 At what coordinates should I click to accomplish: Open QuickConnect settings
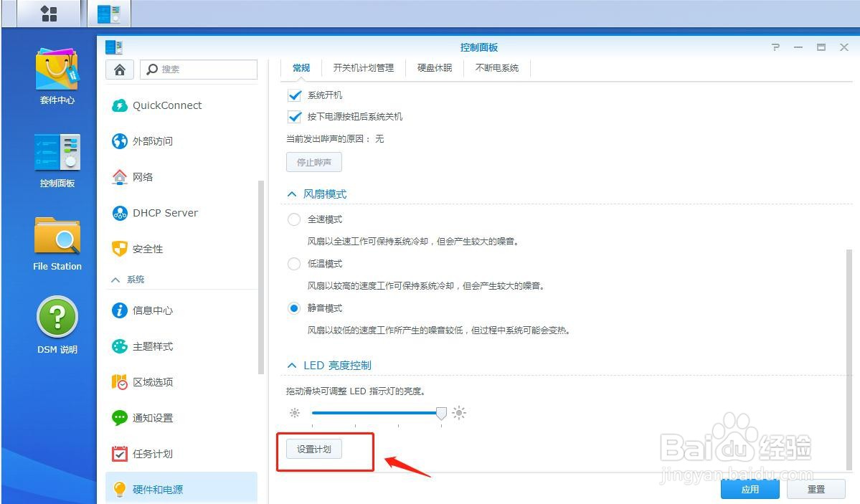pyautogui.click(x=181, y=105)
